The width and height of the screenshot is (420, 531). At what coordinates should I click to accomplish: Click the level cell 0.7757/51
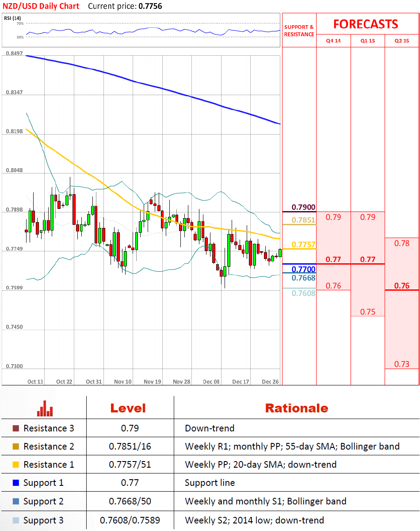pos(130,465)
